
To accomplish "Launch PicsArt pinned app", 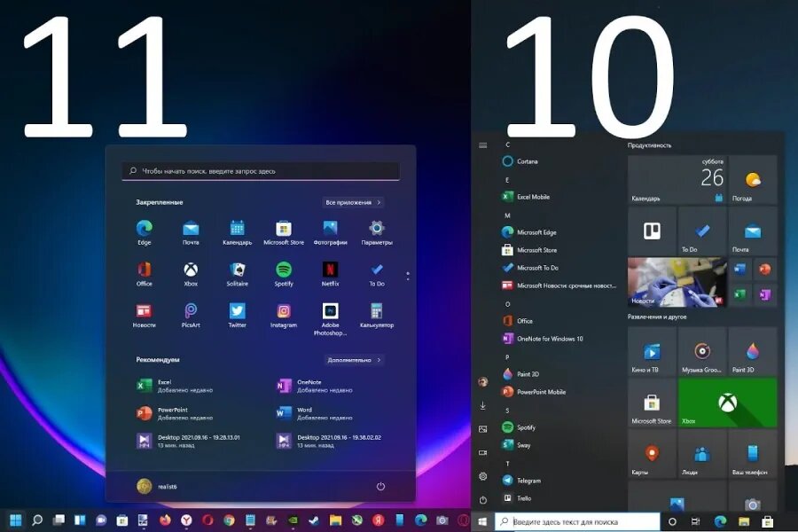I will coord(191,315).
